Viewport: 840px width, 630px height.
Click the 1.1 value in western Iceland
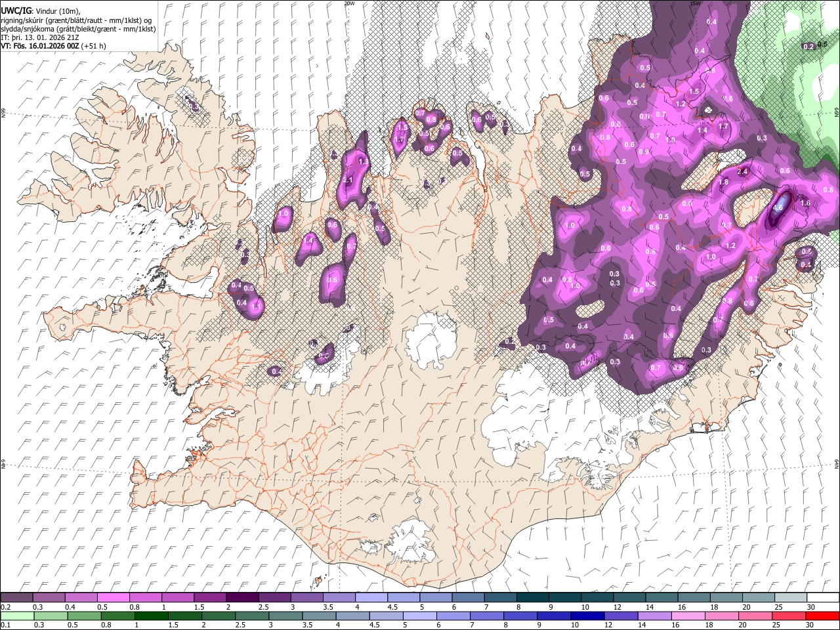(257, 306)
